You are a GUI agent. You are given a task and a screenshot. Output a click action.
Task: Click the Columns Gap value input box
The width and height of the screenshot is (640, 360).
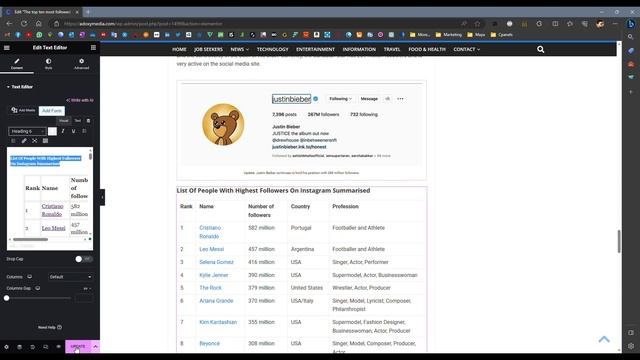(x=84, y=298)
